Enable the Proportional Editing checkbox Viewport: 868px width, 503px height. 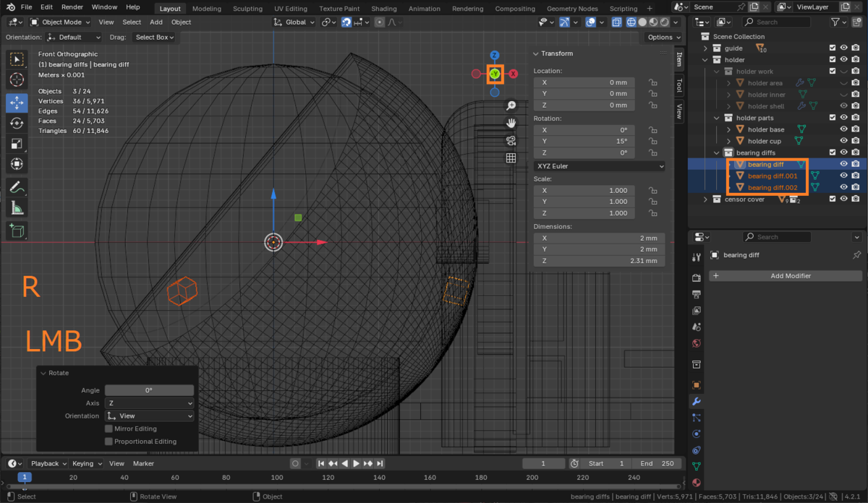click(x=109, y=441)
